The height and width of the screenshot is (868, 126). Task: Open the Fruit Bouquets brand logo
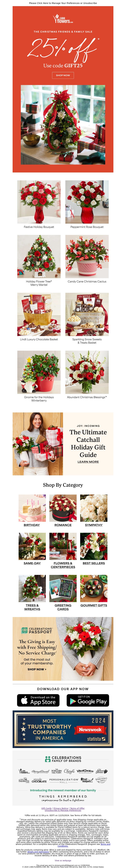click(x=87, y=780)
